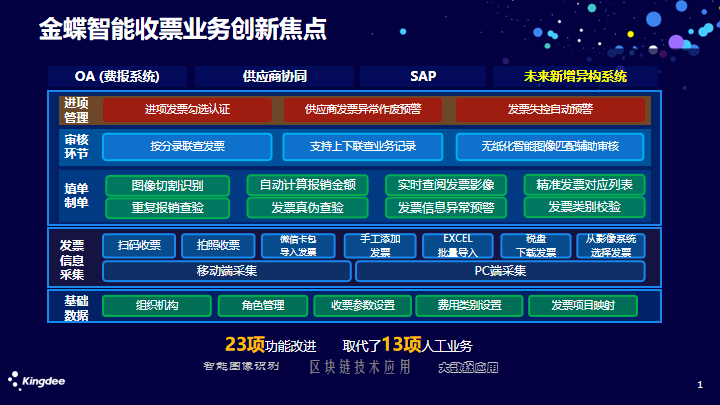720x405 pixels.
Task: Click the 供应商发票异常作废预警 red box
Action: (363, 109)
